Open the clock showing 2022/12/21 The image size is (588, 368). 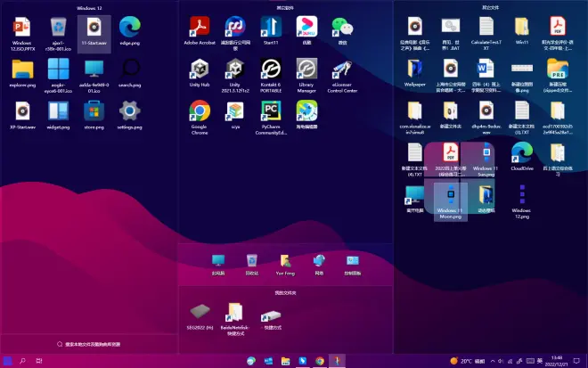557,361
